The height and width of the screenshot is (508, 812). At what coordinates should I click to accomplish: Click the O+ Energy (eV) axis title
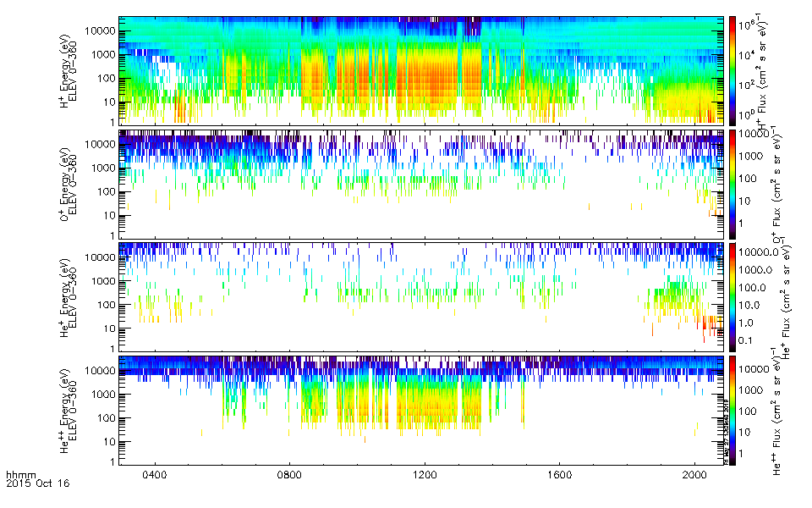tap(67, 184)
